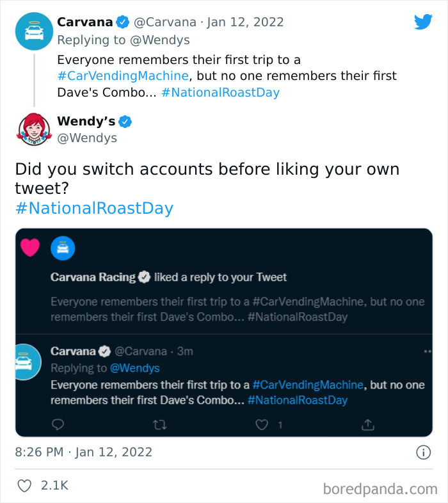Image resolution: width=448 pixels, height=503 pixels.
Task: Open the #CarVendingMachine hashtag link
Action: (122, 76)
